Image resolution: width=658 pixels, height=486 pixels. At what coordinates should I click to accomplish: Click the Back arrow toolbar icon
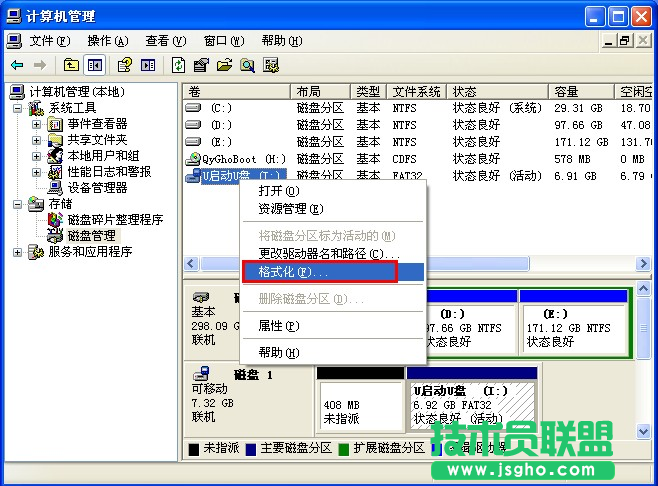point(17,65)
